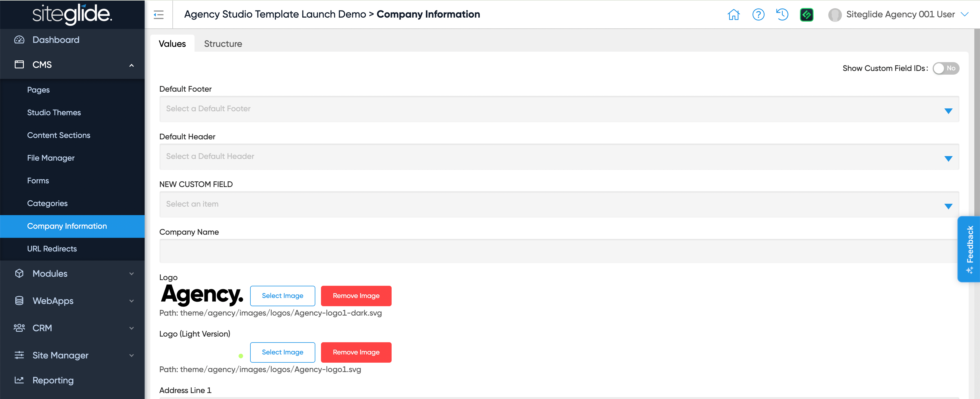
Task: Click the Company Name input field
Action: point(558,251)
